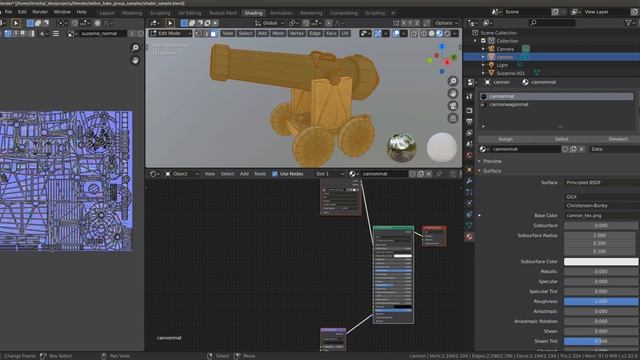Open the File menu
Image resolution: width=640 pixels, height=360 pixels.
tap(9, 12)
